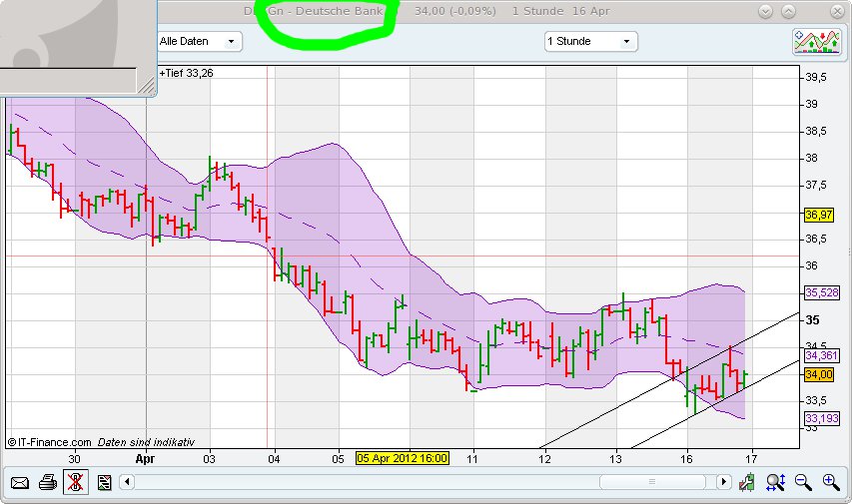Click the yellow 05 Apr 2012 16:00 date label
Screen dimensions: 852x504
[403, 458]
